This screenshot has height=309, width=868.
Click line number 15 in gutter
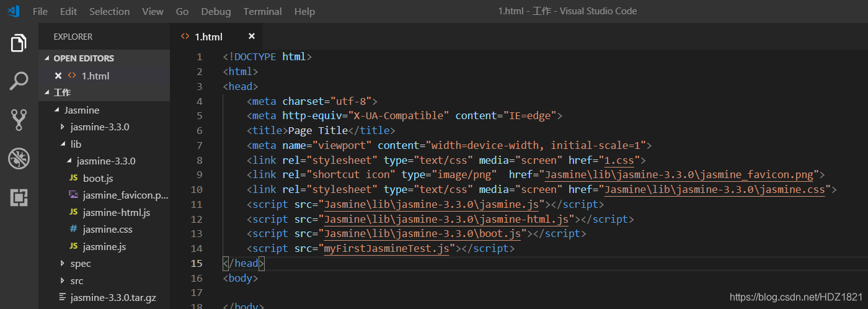tap(197, 263)
